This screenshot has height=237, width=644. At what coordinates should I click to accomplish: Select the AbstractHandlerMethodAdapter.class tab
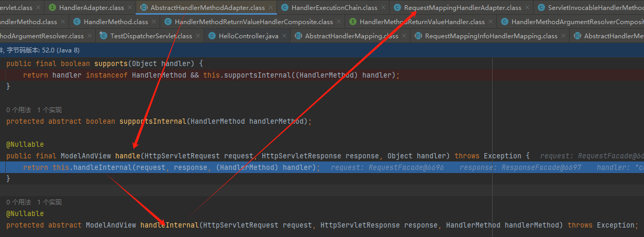(207, 8)
